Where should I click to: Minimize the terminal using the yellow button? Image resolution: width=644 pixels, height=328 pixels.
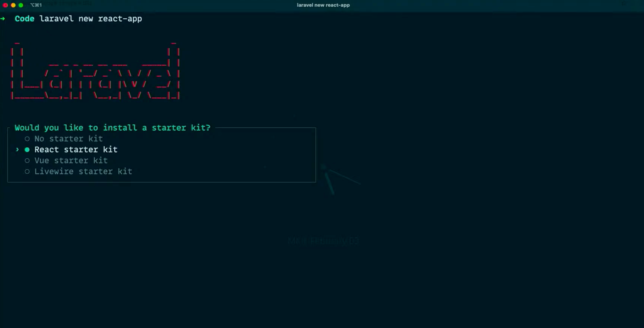(13, 5)
